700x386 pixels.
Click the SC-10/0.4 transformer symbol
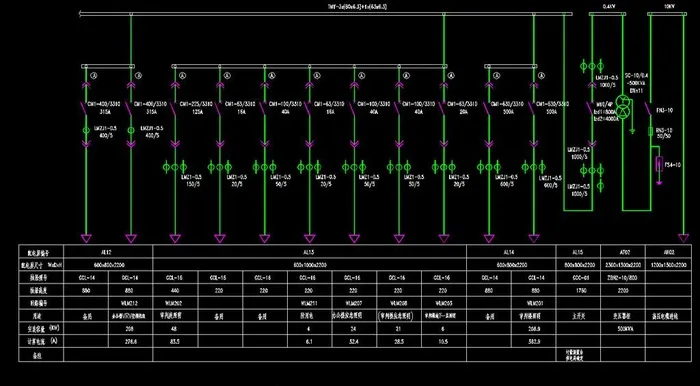click(x=622, y=105)
